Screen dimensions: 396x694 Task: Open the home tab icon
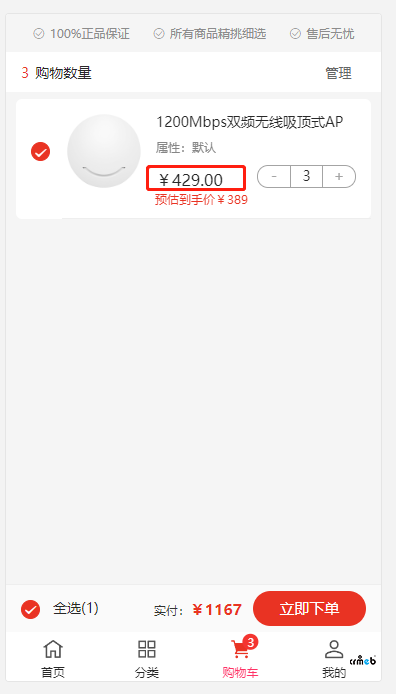pyautogui.click(x=53, y=649)
